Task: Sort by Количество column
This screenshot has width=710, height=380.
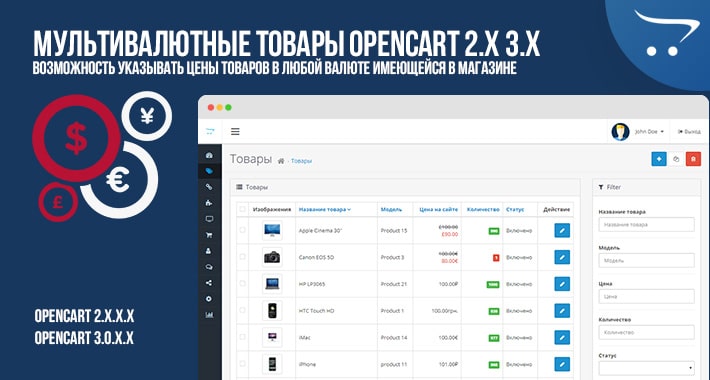Action: (483, 210)
